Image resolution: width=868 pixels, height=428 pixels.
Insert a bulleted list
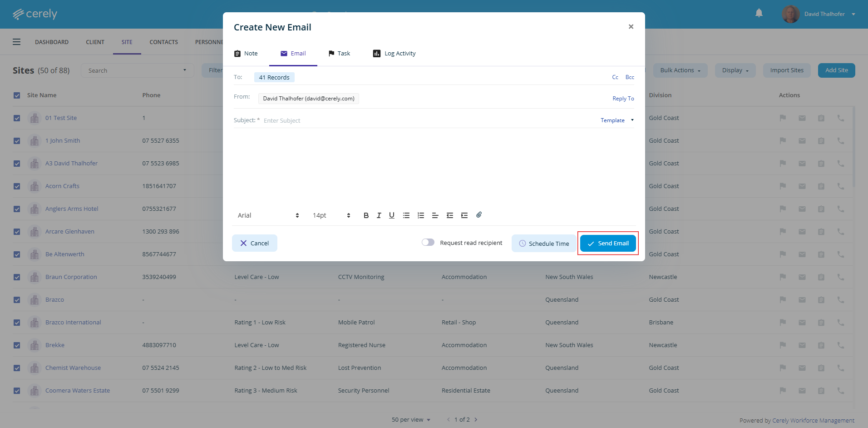pyautogui.click(x=406, y=215)
